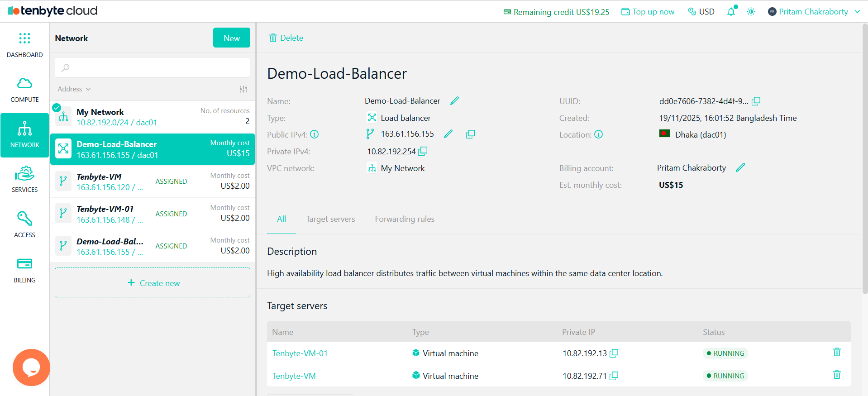Edit the load balancer name pencil icon
Screen dimensions: 868x396
tap(455, 101)
